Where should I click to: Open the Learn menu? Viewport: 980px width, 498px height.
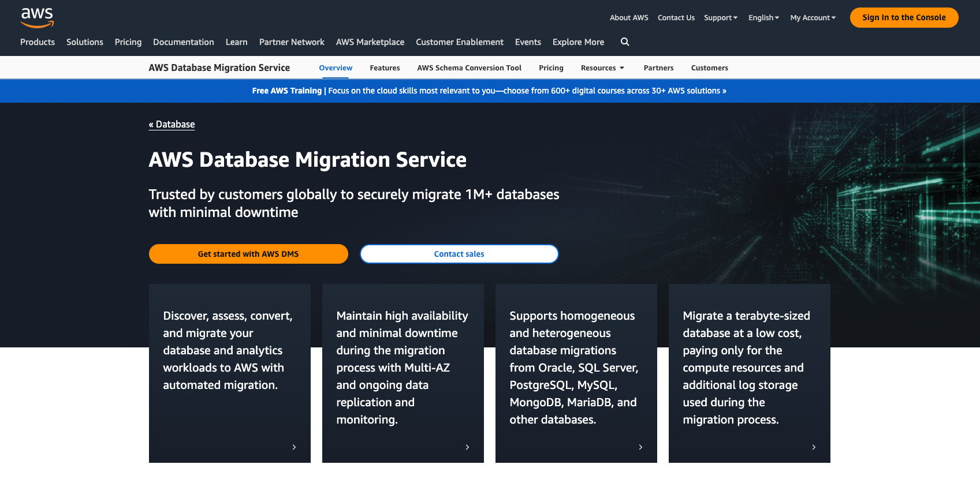[x=237, y=42]
